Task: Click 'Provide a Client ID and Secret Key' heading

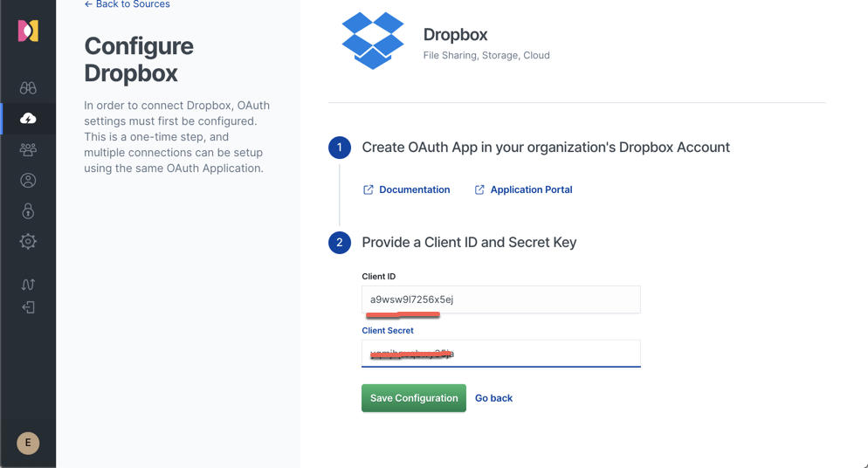Action: point(470,243)
